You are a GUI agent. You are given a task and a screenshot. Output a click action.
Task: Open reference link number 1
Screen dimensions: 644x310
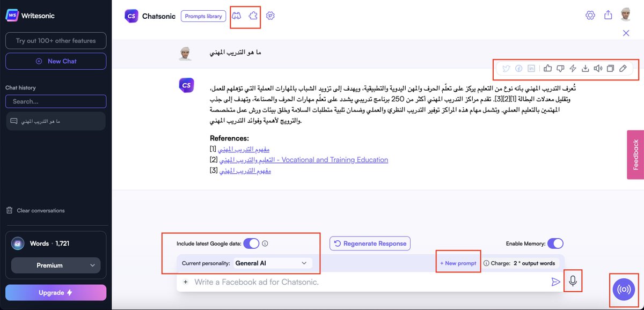(245, 149)
